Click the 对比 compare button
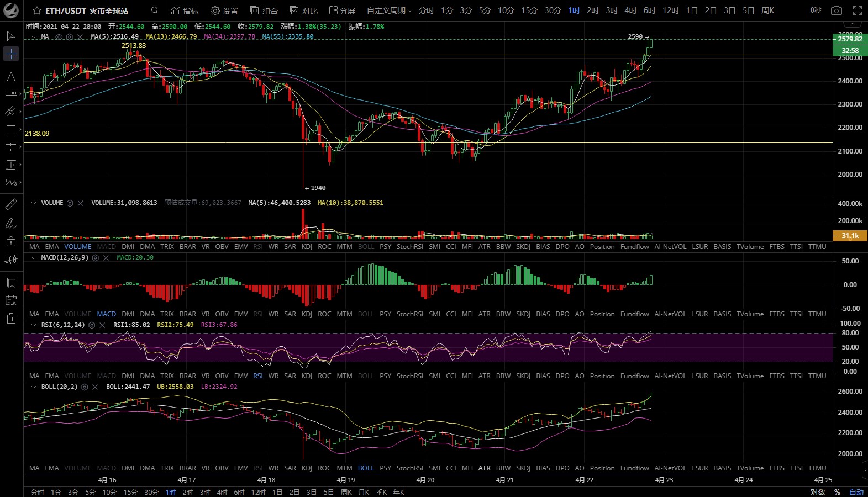Image resolution: width=868 pixels, height=497 pixels. [304, 10]
